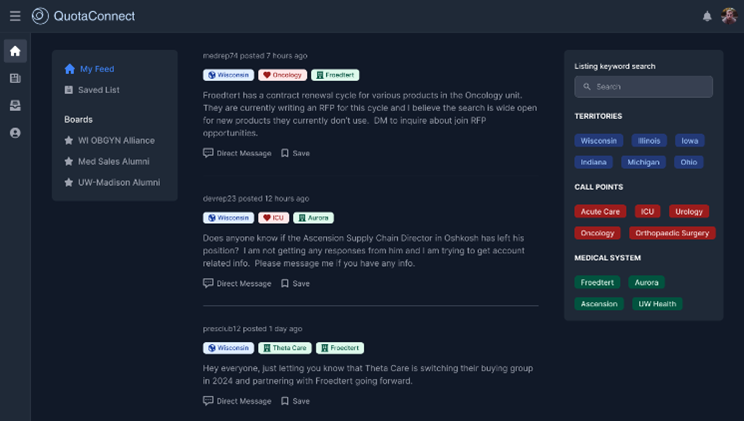This screenshot has width=744, height=421.
Task: Click the Theta Care tag on presclub12 post
Action: pyautogui.click(x=285, y=348)
